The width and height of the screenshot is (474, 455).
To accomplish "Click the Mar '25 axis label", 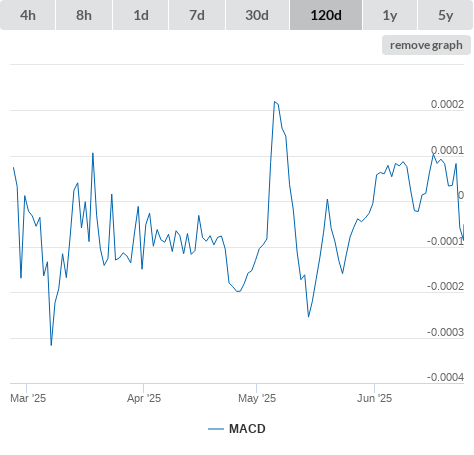I will click(x=28, y=398).
